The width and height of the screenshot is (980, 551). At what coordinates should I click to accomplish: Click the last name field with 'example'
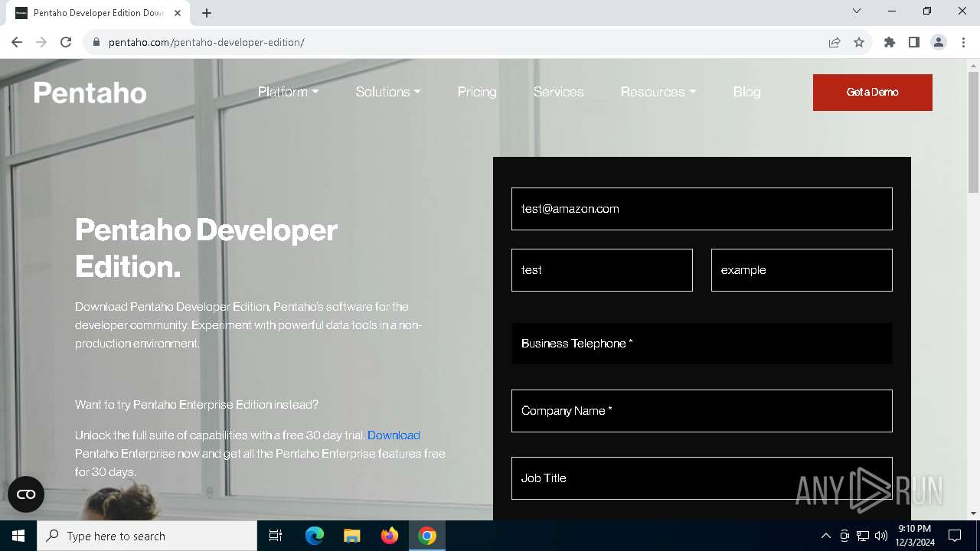coord(802,270)
